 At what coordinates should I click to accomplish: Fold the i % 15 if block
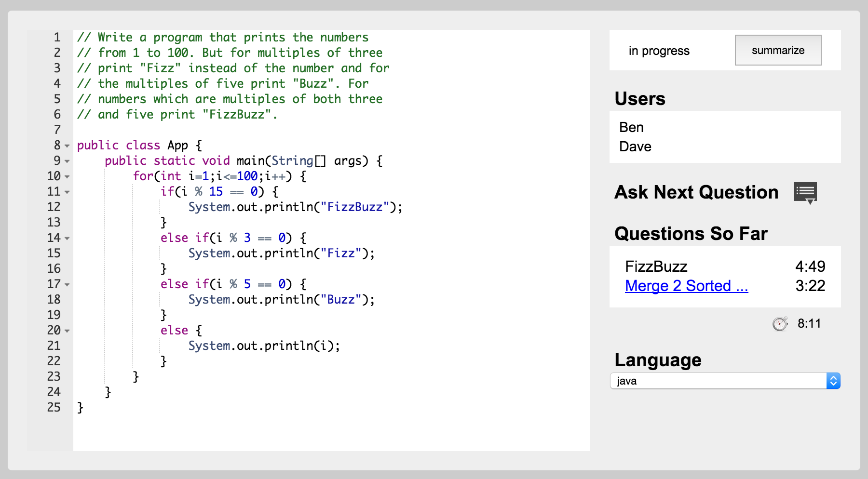pos(67,192)
